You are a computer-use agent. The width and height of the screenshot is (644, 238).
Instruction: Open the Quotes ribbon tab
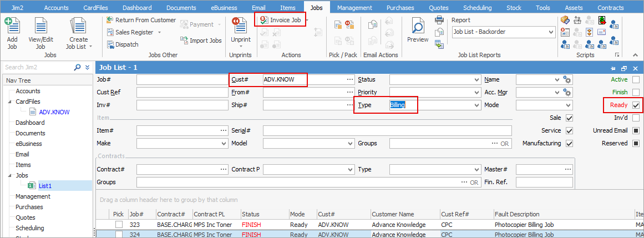[x=439, y=8]
